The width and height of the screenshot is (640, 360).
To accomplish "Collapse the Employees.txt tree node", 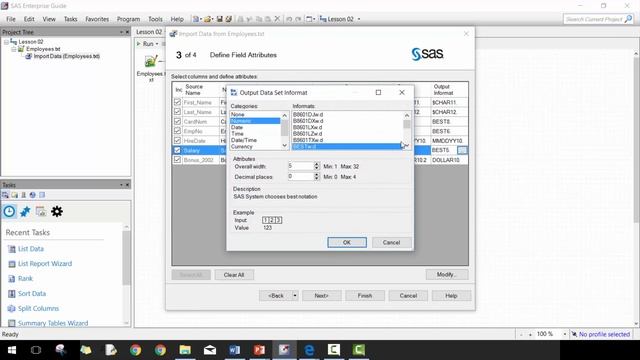I will (x=13, y=49).
